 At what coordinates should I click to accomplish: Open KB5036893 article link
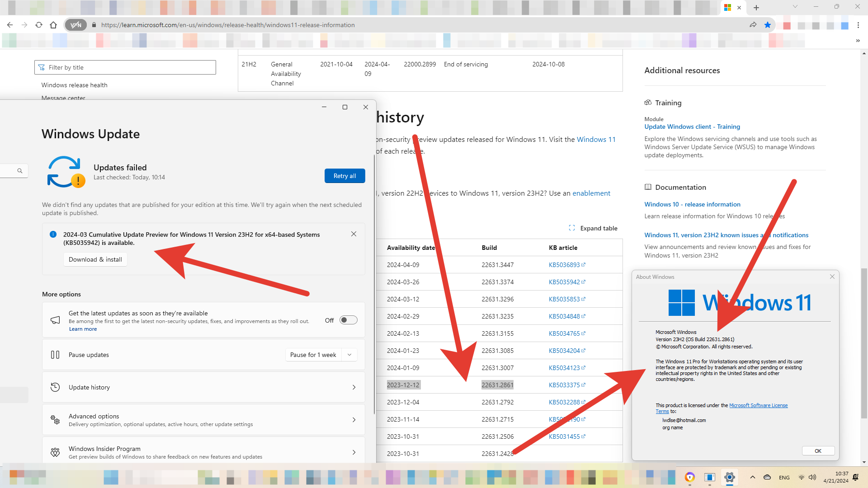point(567,265)
